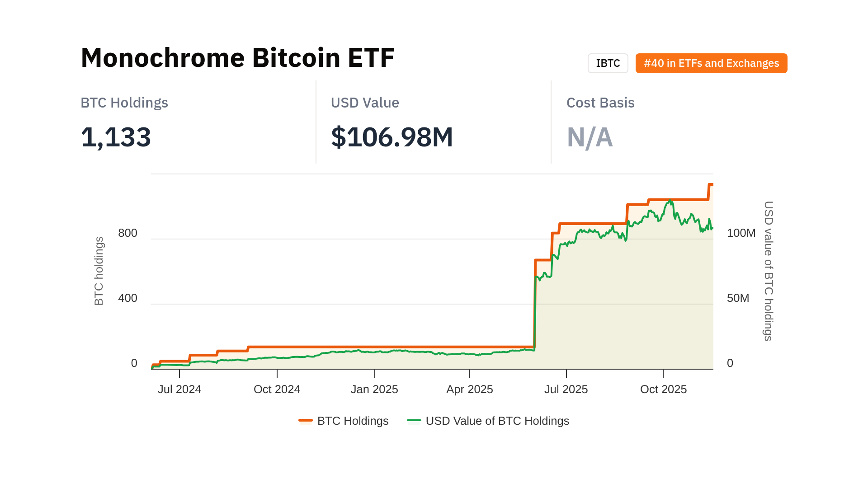Click the 800 left axis tick label

[x=127, y=233]
